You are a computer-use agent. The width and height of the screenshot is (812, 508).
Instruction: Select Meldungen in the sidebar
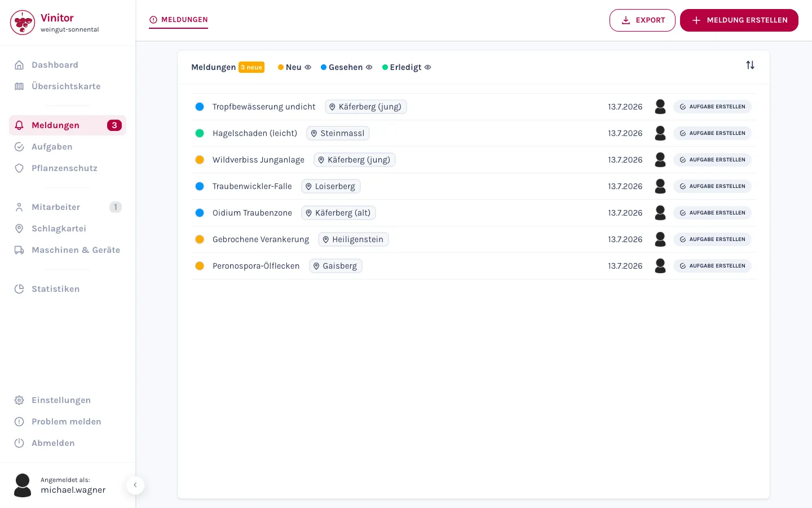[68, 125]
